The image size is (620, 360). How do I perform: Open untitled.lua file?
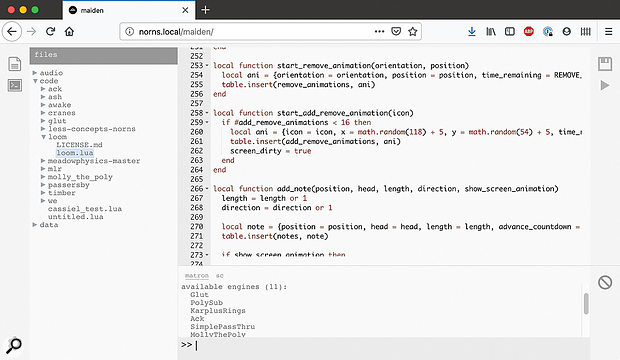coord(76,217)
